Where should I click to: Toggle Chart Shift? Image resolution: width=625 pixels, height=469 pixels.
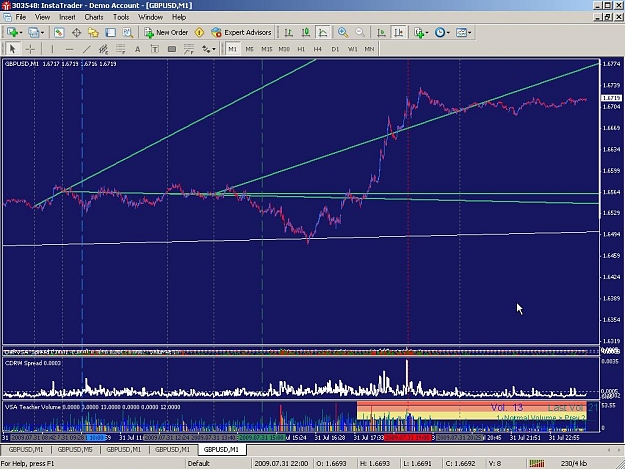coord(398,32)
